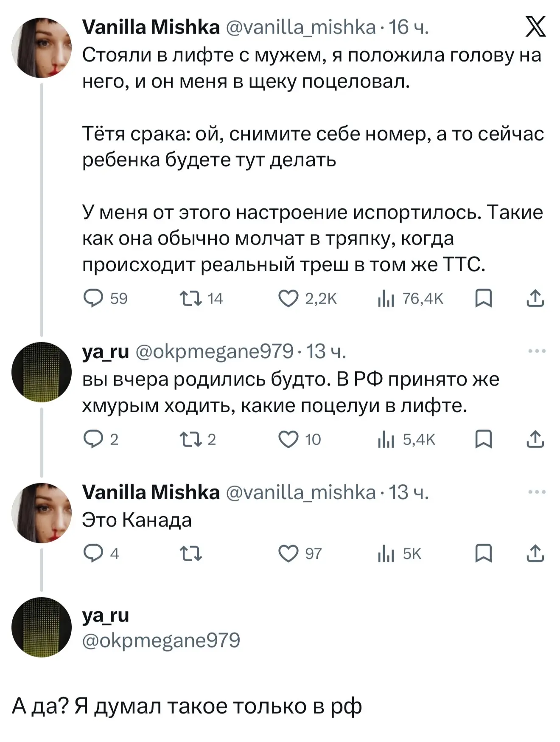Reply to ya_ru's tweet with 2 comments
This screenshot has width=560, height=742.
pyautogui.click(x=93, y=439)
